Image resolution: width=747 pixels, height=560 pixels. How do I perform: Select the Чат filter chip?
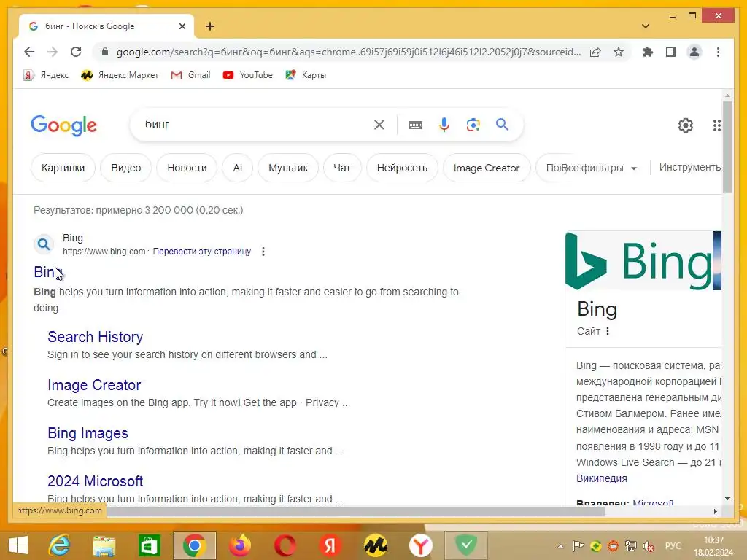[x=342, y=168]
